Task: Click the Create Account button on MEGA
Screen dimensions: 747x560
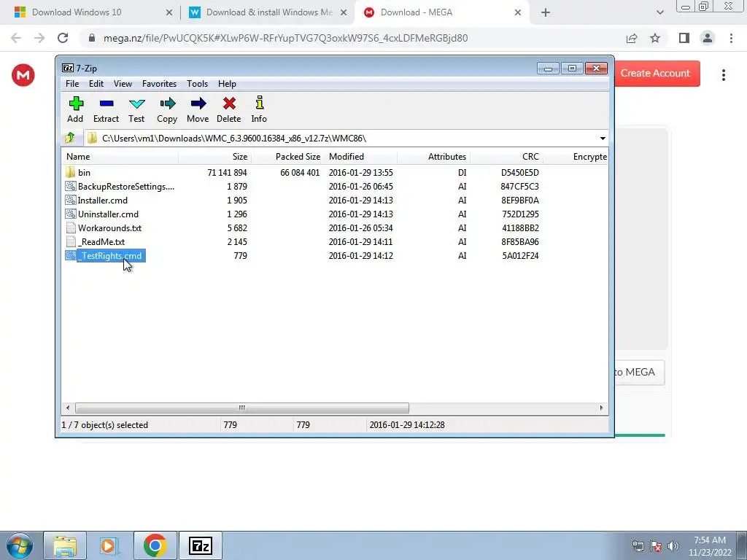Action: click(x=657, y=74)
